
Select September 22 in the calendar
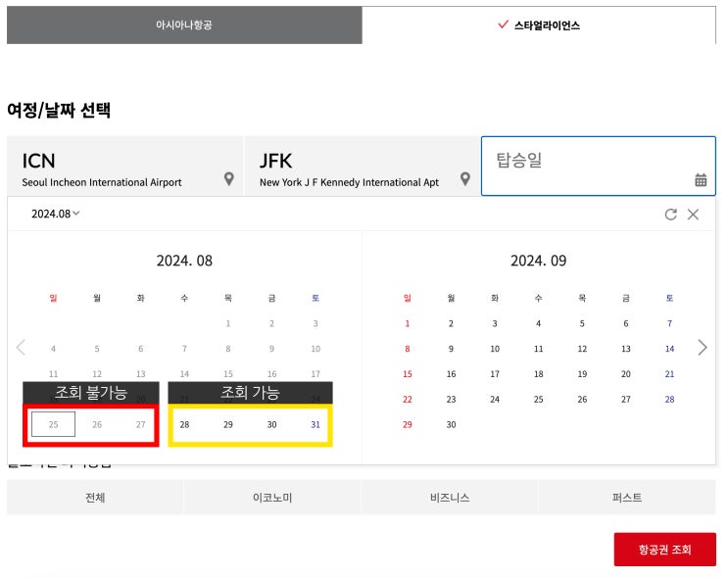[408, 400]
